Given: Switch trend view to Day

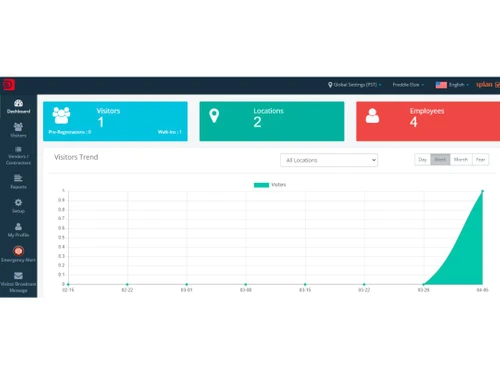Looking at the screenshot, I should 422,159.
